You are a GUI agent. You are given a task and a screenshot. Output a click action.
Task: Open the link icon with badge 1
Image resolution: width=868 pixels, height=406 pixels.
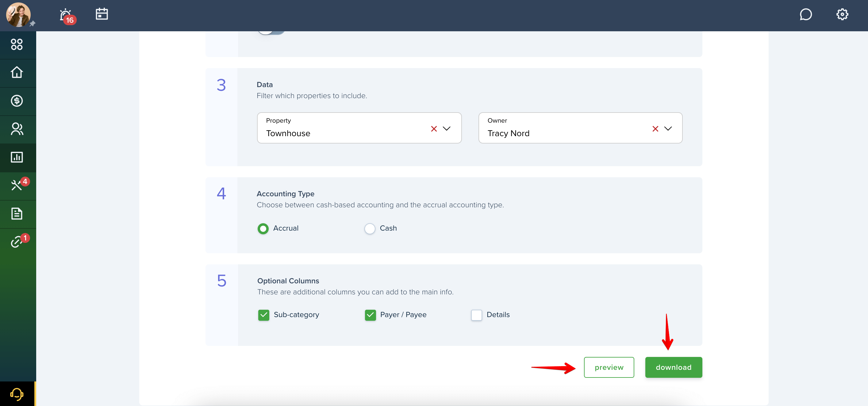point(17,242)
